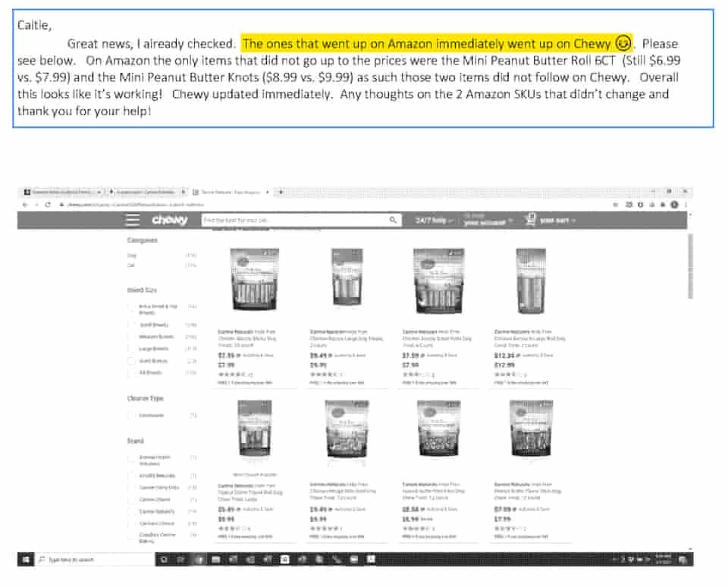Expand the your cart dropdown

pyautogui.click(x=557, y=220)
